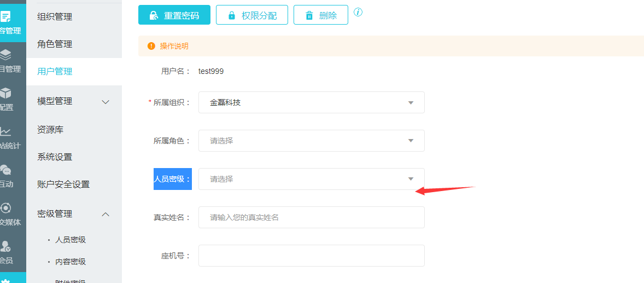Viewport: 644px width, 283px height.
Task: Open 账户安全设置 in the side menu
Action: 63,184
